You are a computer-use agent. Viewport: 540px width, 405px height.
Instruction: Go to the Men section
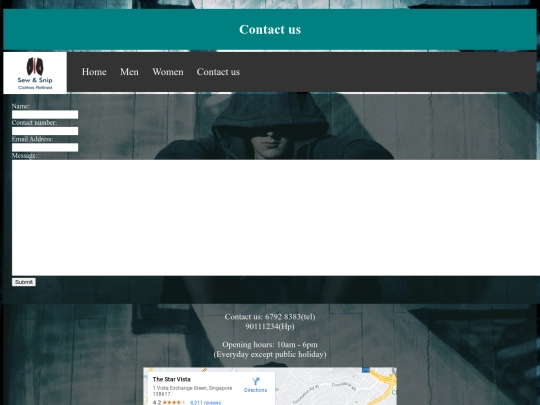coord(129,72)
